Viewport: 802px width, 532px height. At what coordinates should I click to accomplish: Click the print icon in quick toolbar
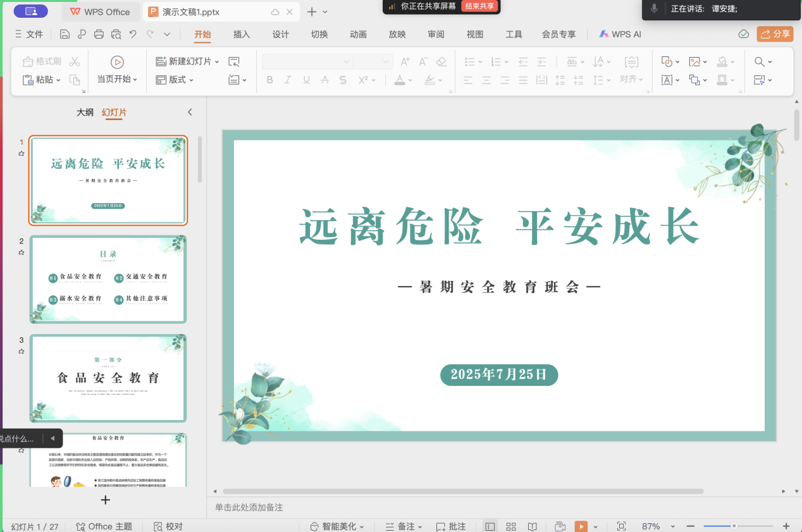pyautogui.click(x=99, y=34)
